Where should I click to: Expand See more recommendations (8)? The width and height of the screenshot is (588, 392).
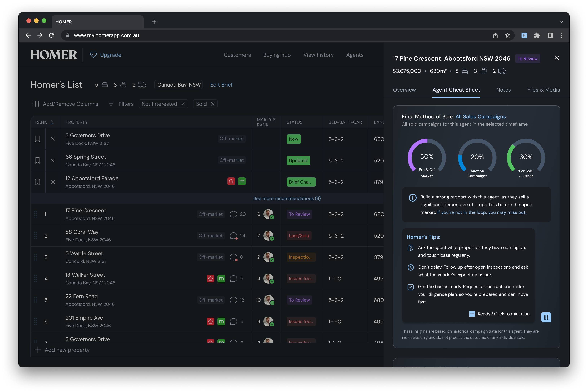click(287, 198)
